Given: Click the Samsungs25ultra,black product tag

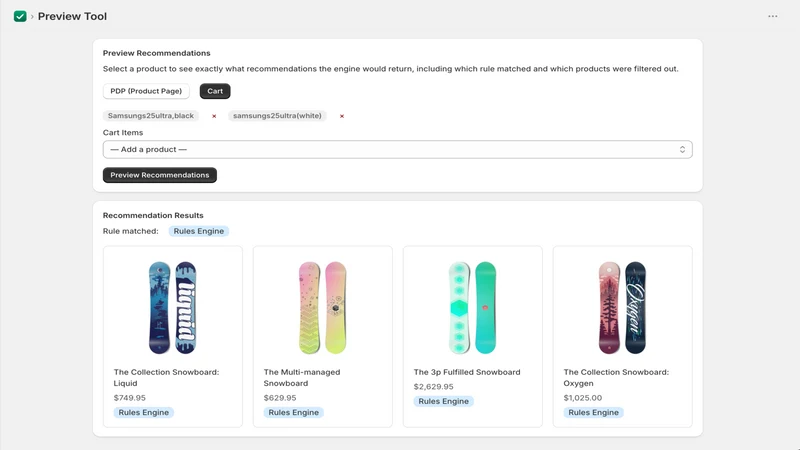Looking at the screenshot, I should pos(151,116).
